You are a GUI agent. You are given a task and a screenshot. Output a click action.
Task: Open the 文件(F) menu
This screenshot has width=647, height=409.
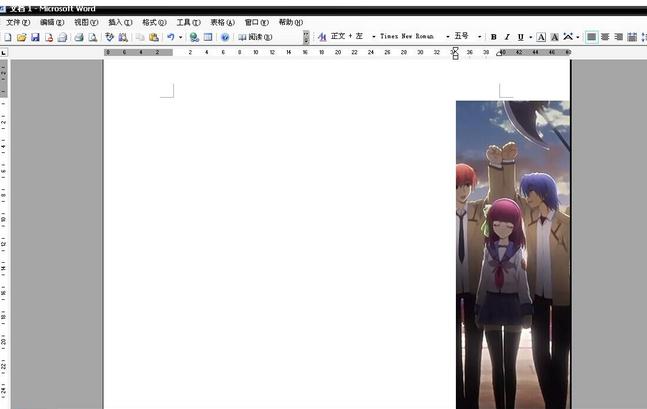coord(18,22)
